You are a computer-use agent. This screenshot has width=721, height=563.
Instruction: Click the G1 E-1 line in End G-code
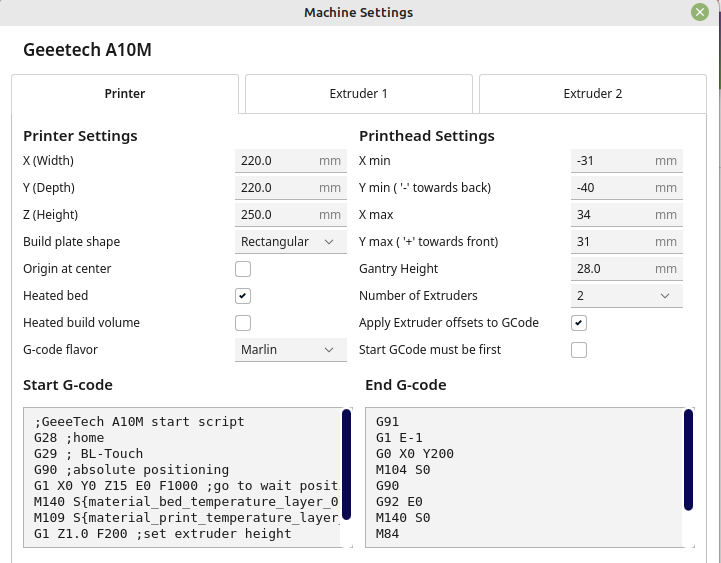(399, 438)
